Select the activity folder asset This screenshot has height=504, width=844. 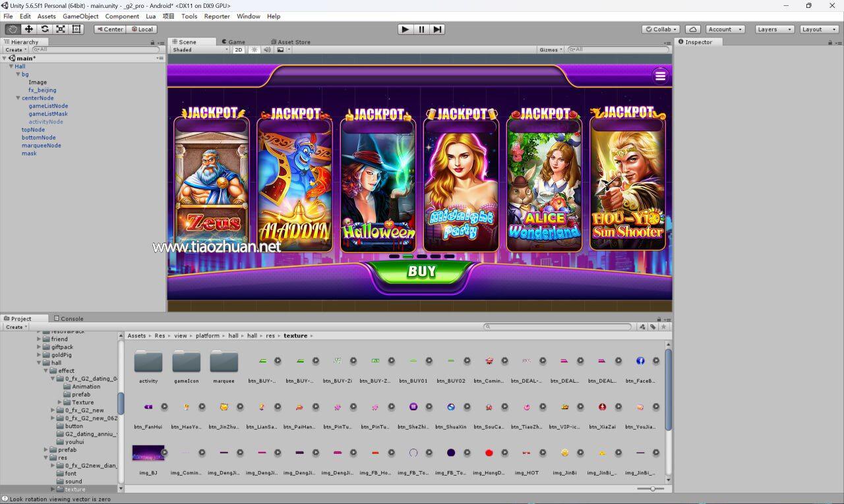(x=148, y=366)
